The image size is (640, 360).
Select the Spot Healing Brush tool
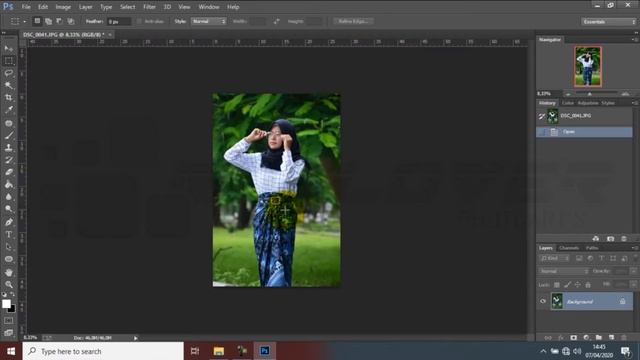(9, 123)
